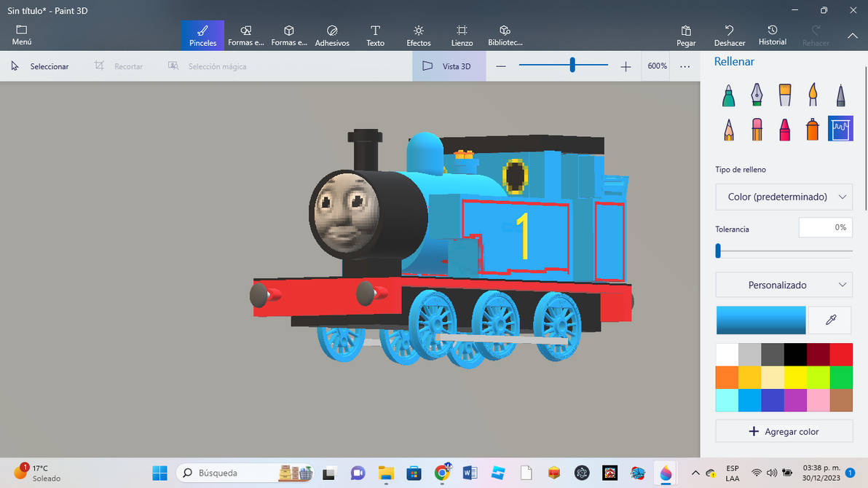
Task: Open Microsoft Word from the taskbar
Action: pos(470,473)
